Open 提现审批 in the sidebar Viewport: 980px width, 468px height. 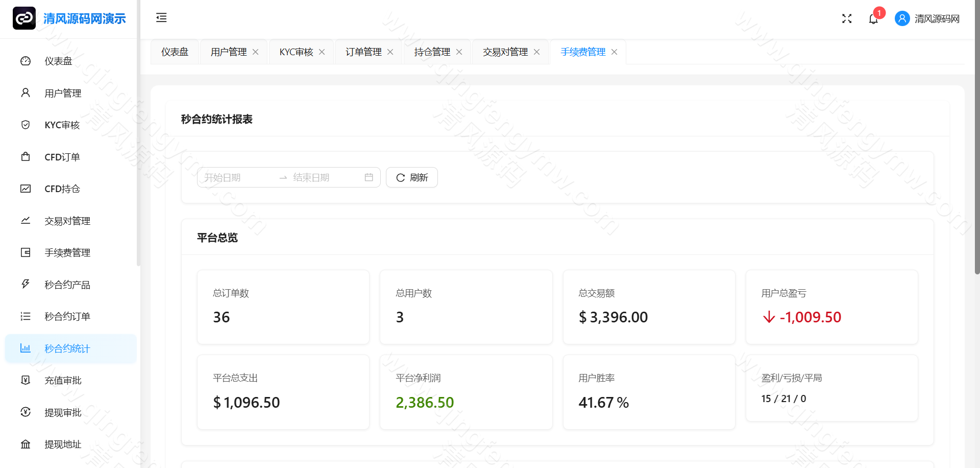click(63, 412)
